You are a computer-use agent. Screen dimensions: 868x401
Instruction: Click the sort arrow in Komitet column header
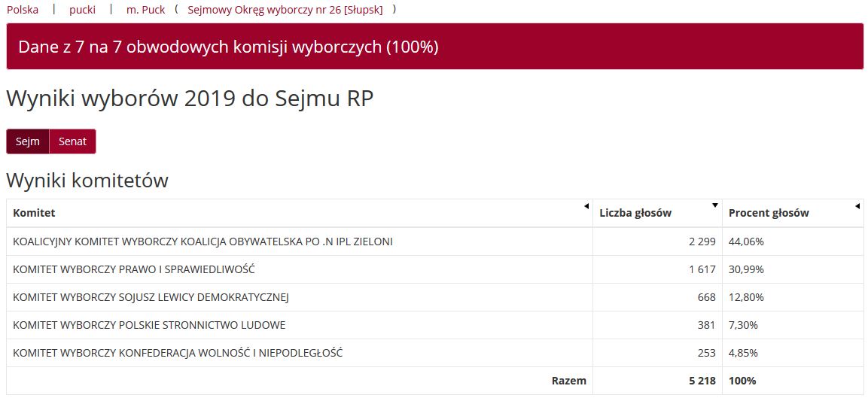point(586,206)
